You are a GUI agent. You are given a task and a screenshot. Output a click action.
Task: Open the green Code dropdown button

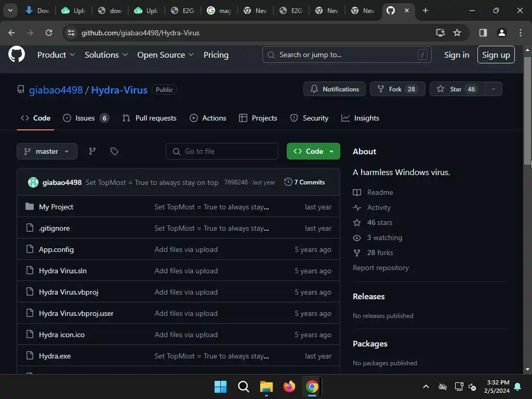tap(313, 151)
